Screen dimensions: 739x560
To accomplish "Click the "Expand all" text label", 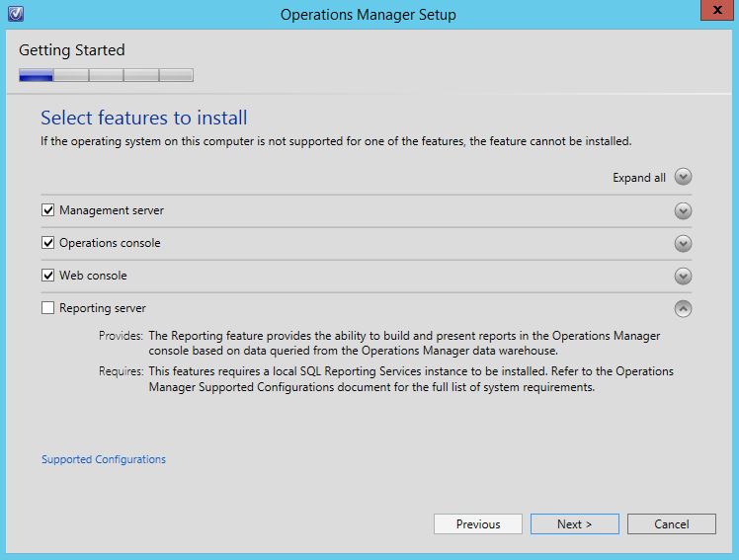I will (638, 178).
